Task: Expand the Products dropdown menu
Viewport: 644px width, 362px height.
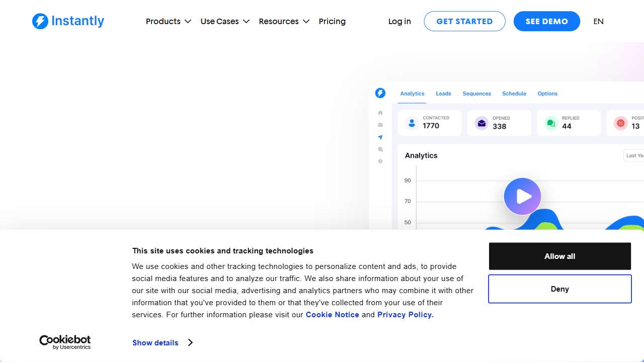Action: click(168, 21)
